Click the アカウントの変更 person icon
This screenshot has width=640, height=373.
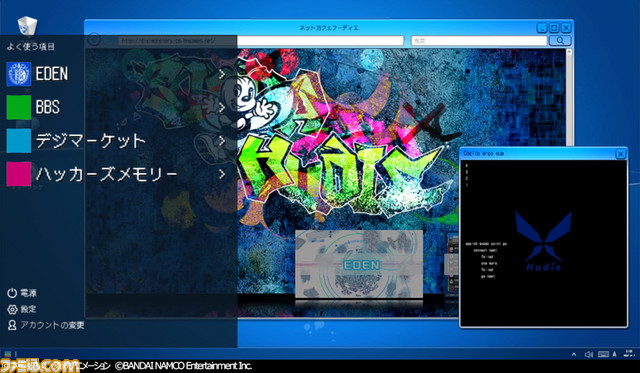point(12,325)
